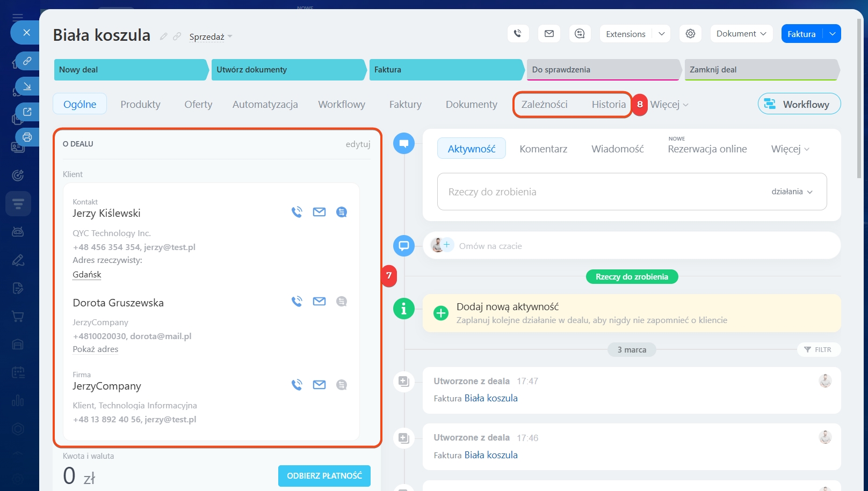Click the phone call icon in top toolbar

point(518,34)
